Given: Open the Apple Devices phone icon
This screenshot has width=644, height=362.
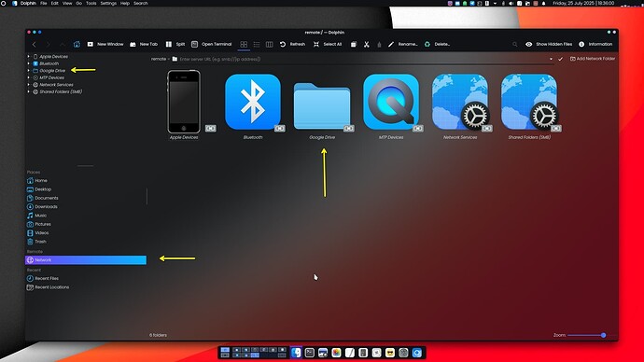Looking at the screenshot, I should coord(184,102).
